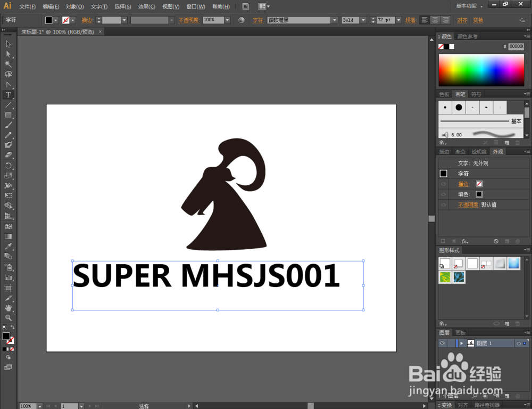Select the large round brush thumbnail
Viewport: 532px width, 409px height.
click(459, 108)
